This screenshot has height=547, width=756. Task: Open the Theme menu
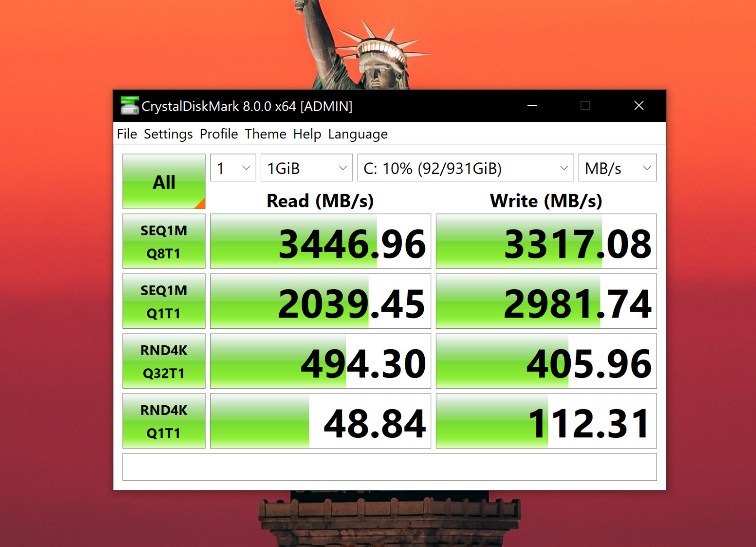[266, 134]
